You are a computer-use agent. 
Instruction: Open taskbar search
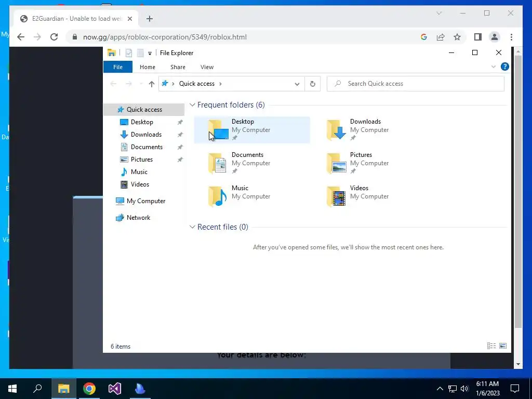click(x=37, y=389)
